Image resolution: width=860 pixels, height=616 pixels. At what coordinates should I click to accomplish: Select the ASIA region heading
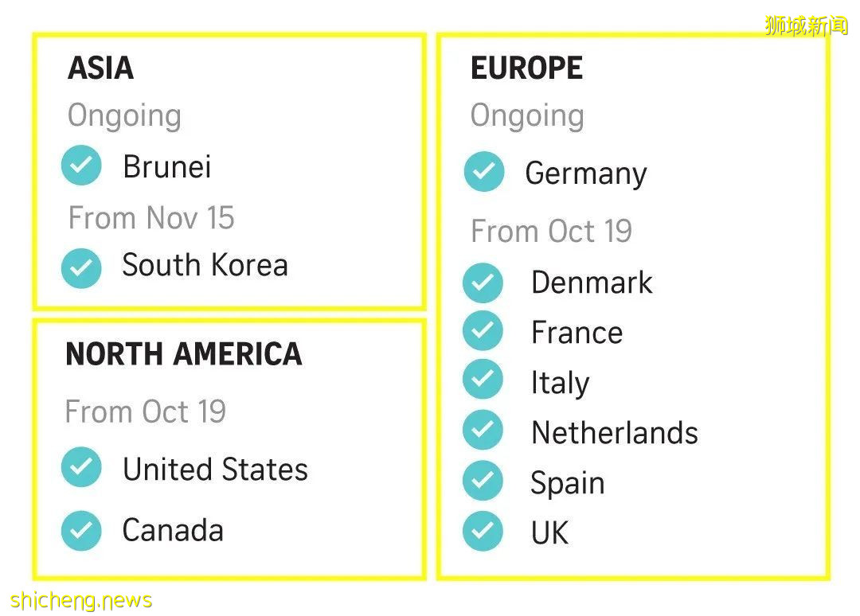[101, 68]
